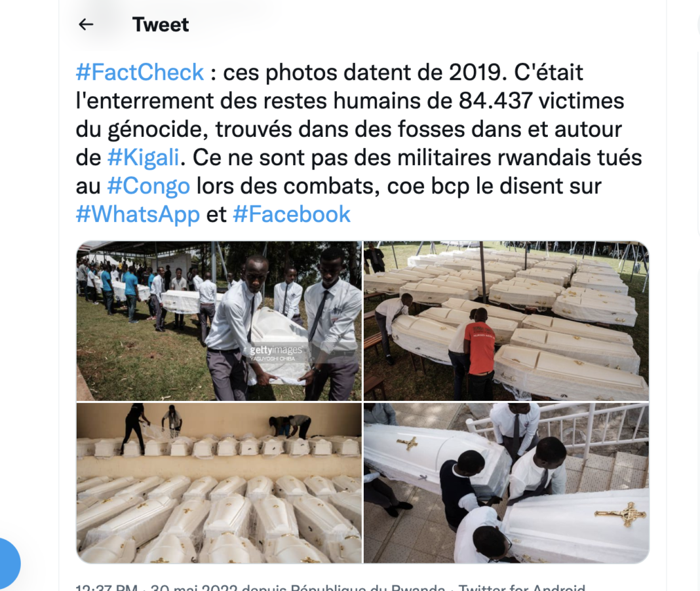Screen dimensions: 700x591
Task: Open the #FactCheck hashtag
Action: pos(140,72)
